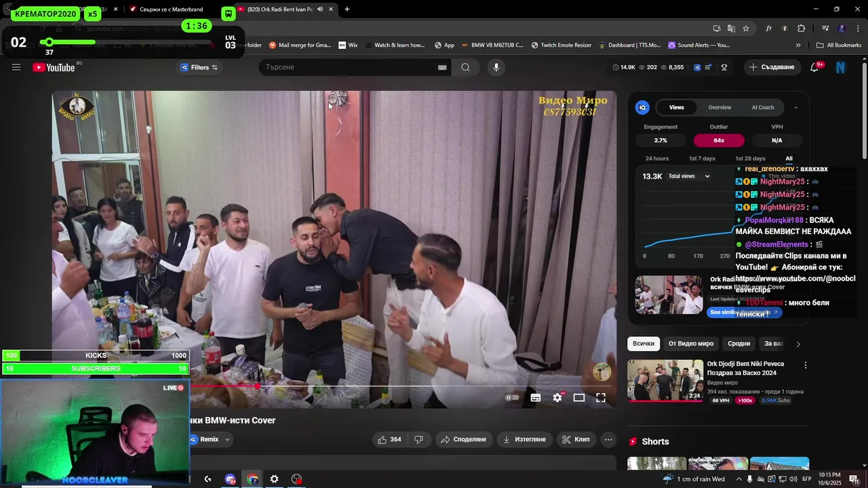
Task: Click the trophy icon in the stats bar
Action: click(x=724, y=67)
